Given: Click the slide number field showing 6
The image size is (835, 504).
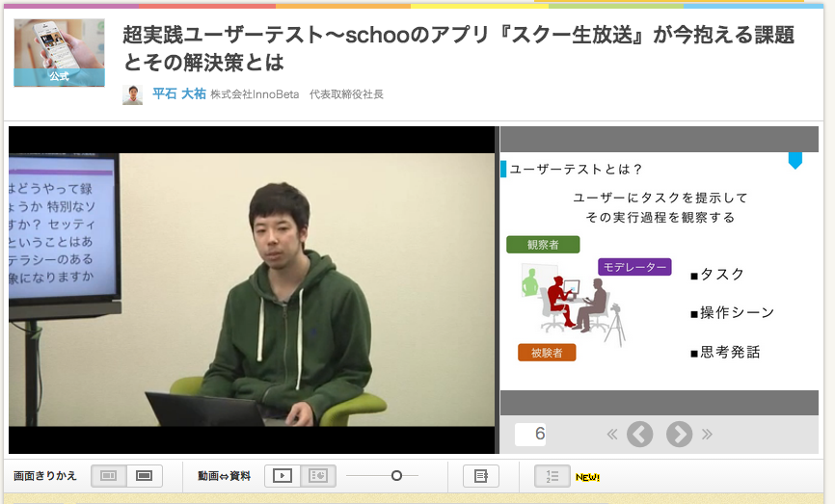Looking at the screenshot, I should tap(530, 434).
